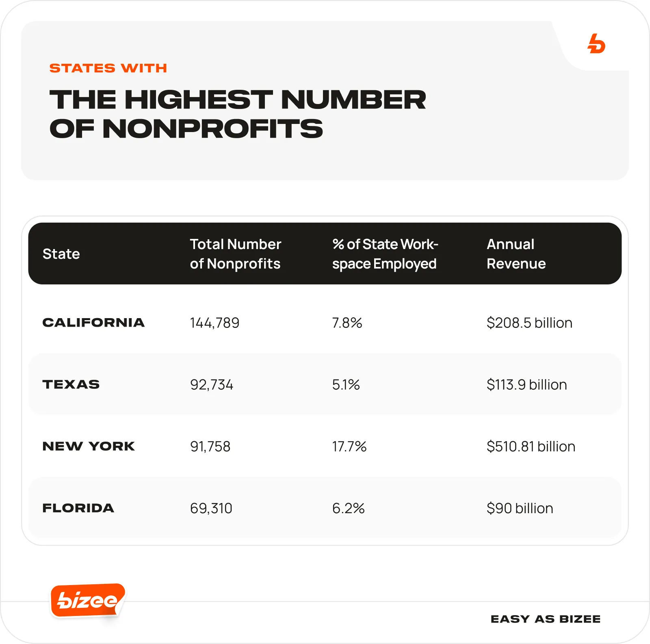Select the New York row label
The width and height of the screenshot is (650, 644).
(89, 446)
